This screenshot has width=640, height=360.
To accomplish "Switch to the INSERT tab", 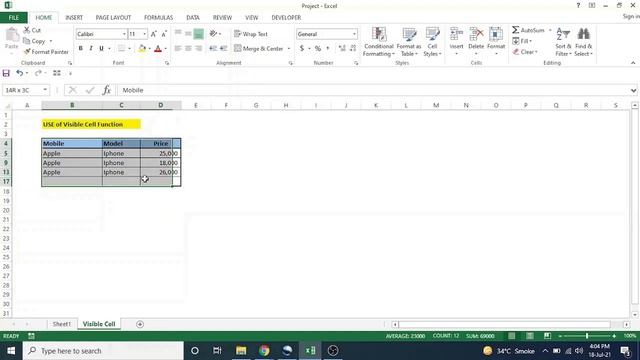I will click(74, 18).
